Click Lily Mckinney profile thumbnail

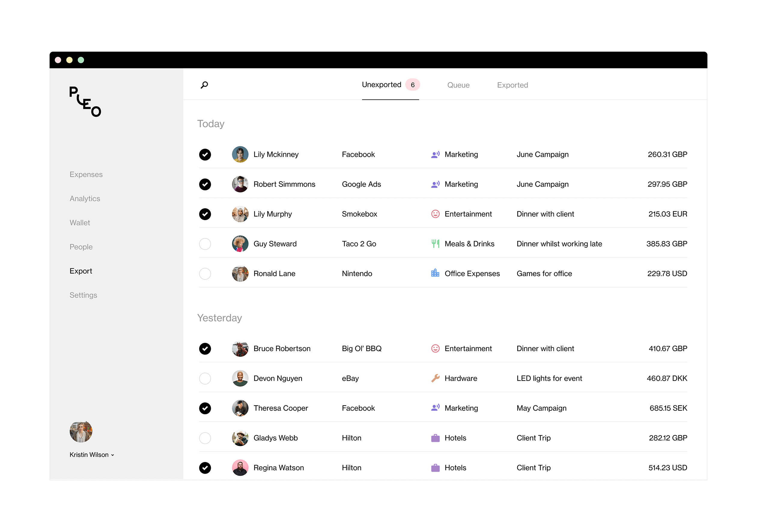click(239, 154)
